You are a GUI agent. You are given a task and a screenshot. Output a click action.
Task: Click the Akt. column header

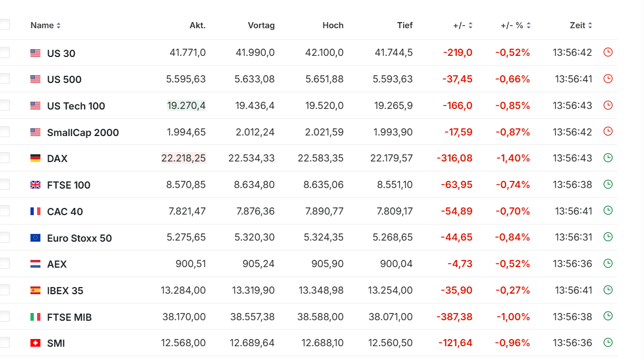[197, 25]
